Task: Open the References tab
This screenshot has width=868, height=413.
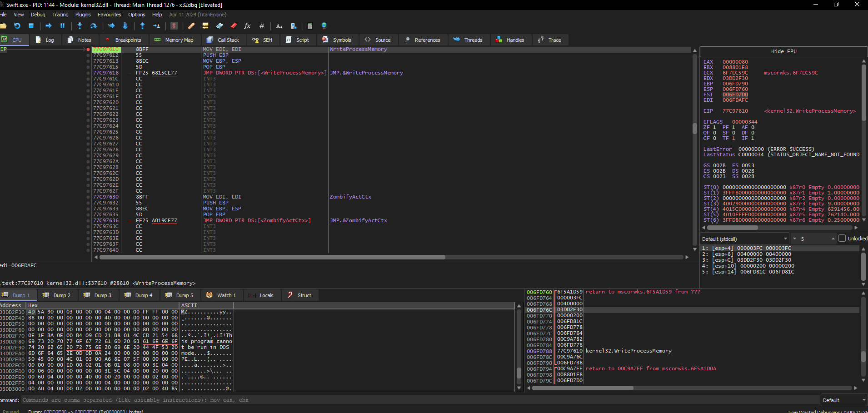Action: pyautogui.click(x=422, y=40)
